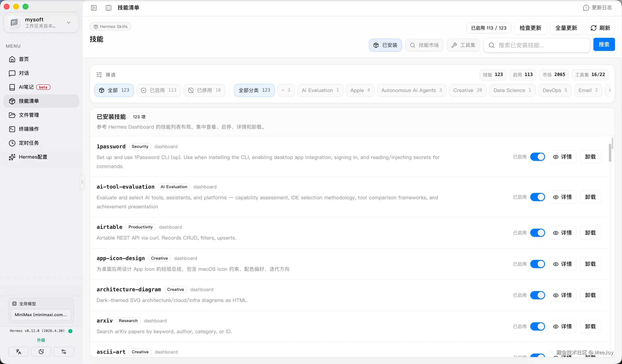
Task: Click the 刷新 refresh button
Action: click(600, 28)
